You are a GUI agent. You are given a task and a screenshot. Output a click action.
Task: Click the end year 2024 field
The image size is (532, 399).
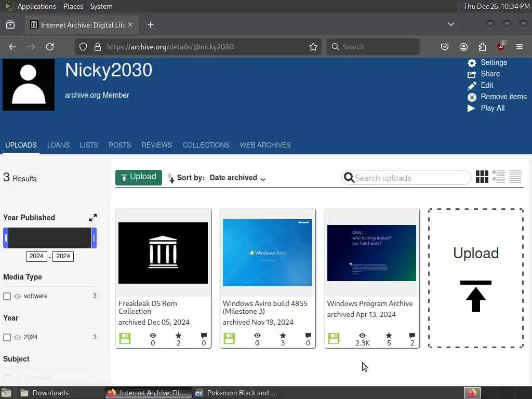[63, 256]
